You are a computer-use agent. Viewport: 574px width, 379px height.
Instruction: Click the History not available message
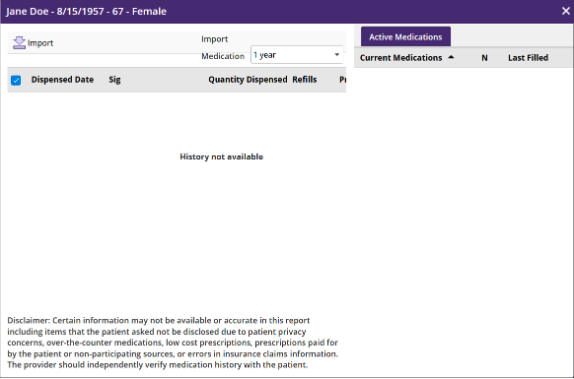221,157
